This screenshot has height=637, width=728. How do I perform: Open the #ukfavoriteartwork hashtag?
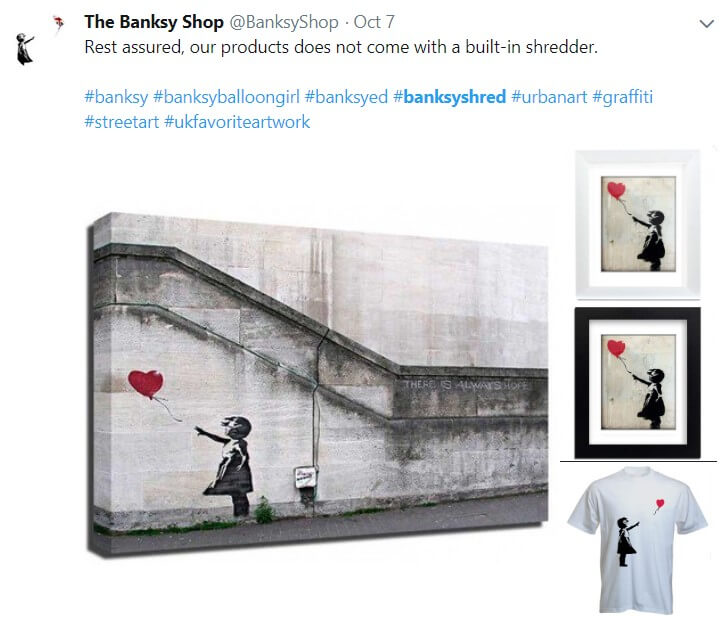(237, 122)
